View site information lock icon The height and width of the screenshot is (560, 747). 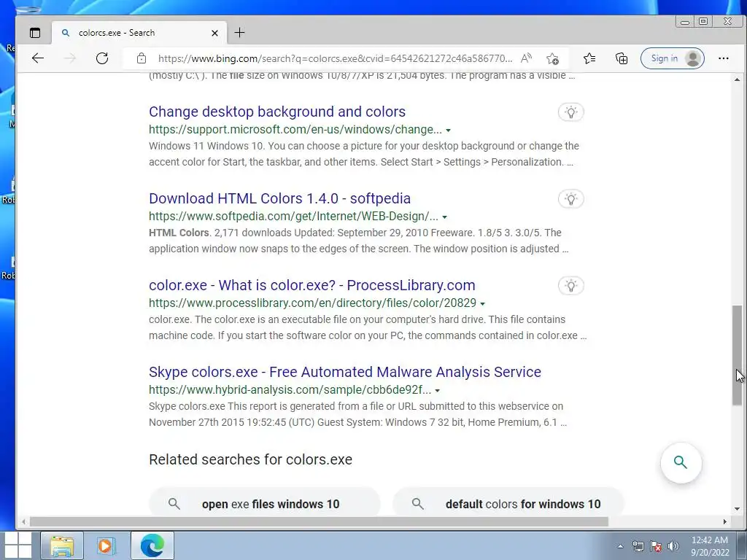point(142,58)
